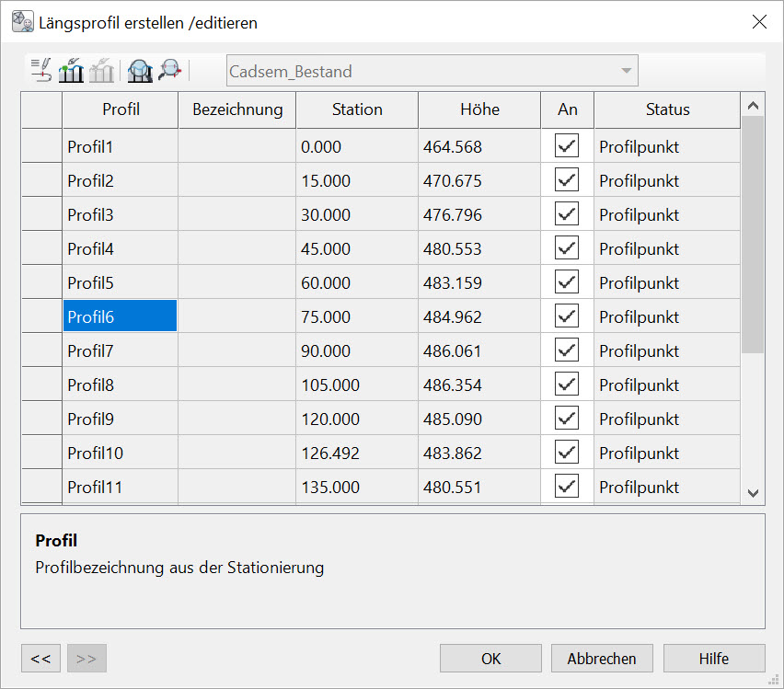Click the greyed-out profile chart icon
This screenshot has width=784, height=689.
(101, 70)
